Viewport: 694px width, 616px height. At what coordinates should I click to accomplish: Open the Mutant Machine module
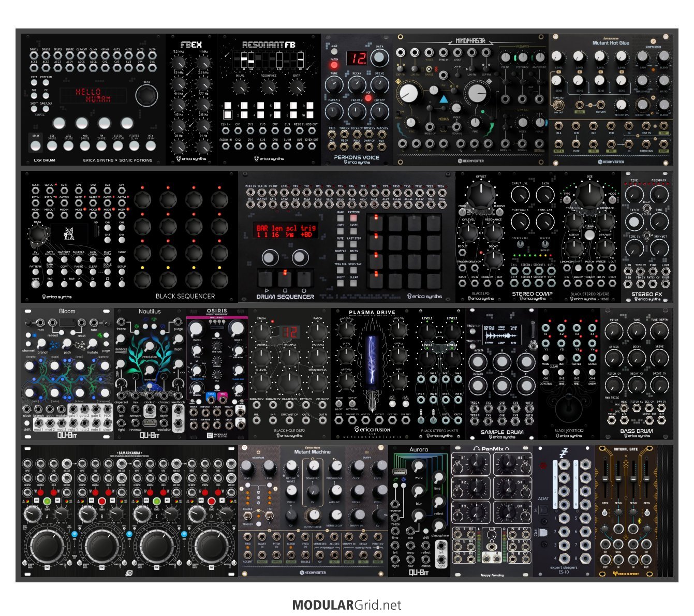tap(313, 511)
